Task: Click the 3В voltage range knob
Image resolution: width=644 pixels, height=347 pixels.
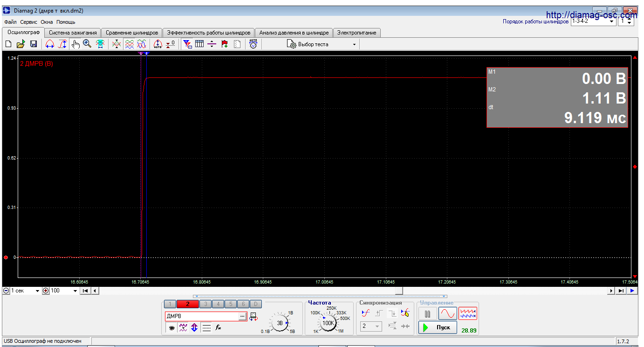Action: (x=280, y=323)
